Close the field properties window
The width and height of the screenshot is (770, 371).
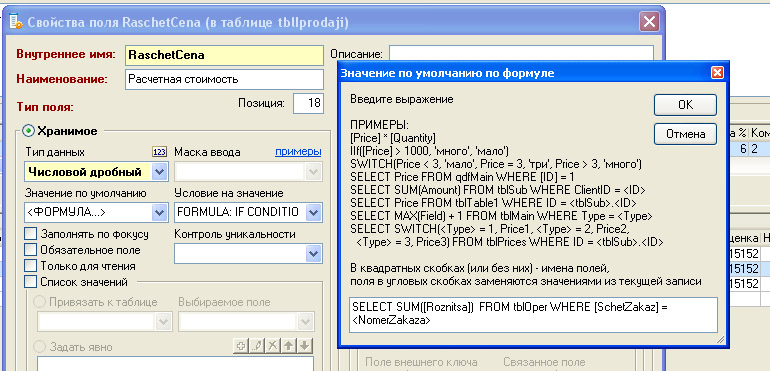pyautogui.click(x=649, y=22)
